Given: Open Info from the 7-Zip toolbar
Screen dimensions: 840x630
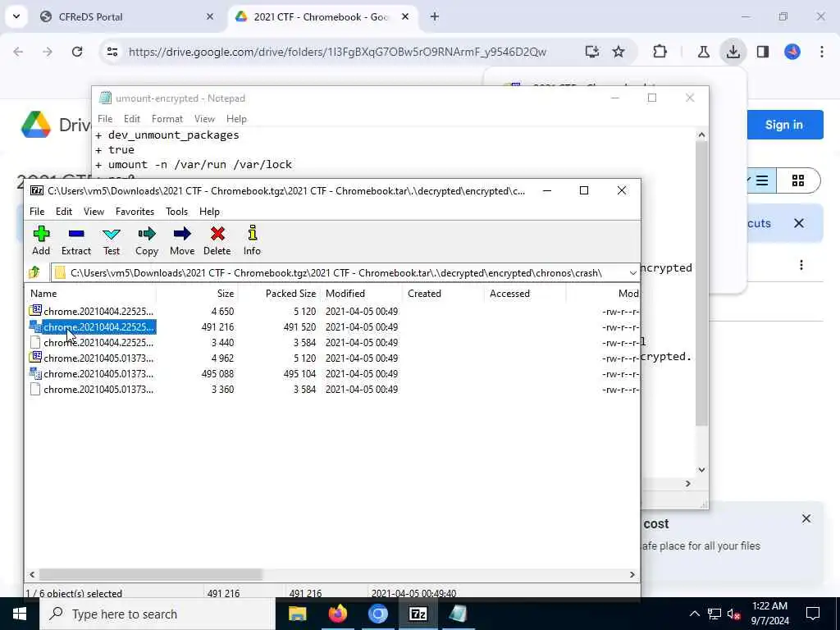Looking at the screenshot, I should (x=252, y=240).
